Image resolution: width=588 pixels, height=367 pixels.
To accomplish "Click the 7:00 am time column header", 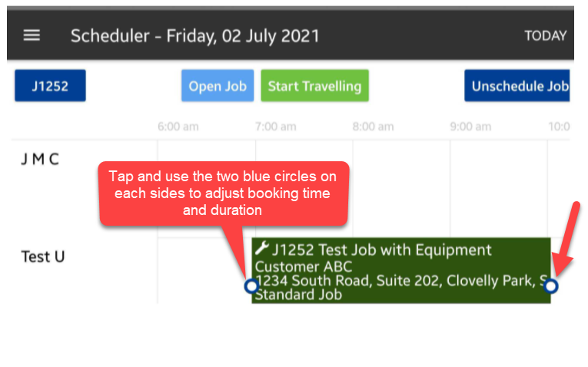I will pyautogui.click(x=276, y=127).
